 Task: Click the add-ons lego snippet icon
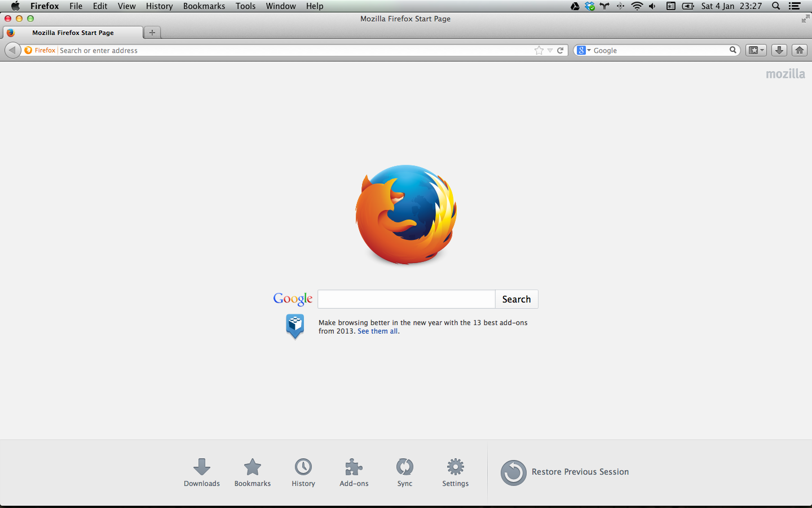[x=295, y=326]
